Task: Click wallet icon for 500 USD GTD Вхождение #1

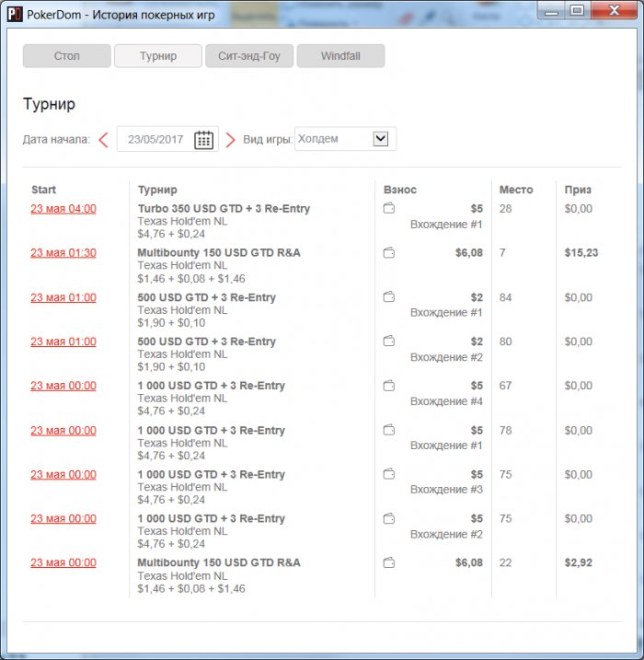Action: pyautogui.click(x=389, y=297)
